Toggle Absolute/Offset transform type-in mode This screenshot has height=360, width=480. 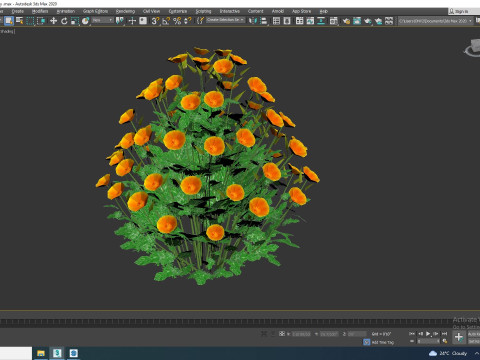click(x=282, y=333)
